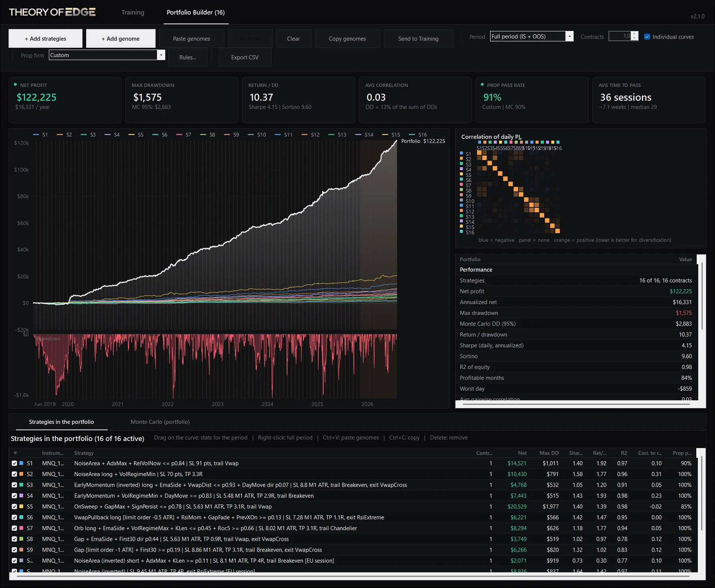Screen dimensions: 715x588
Task: Open the Monte Carlo (portfolio) tab
Action: (160, 422)
